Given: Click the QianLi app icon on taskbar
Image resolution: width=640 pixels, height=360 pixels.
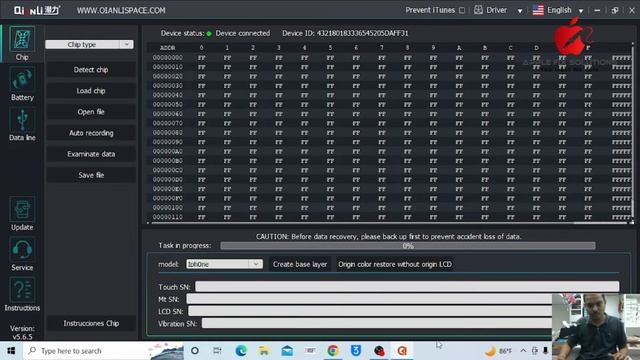Looking at the screenshot, I should click(x=402, y=351).
